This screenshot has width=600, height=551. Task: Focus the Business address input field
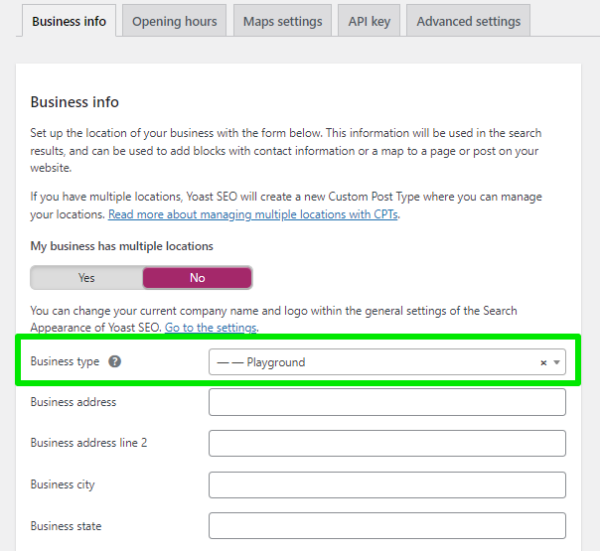coord(387,402)
